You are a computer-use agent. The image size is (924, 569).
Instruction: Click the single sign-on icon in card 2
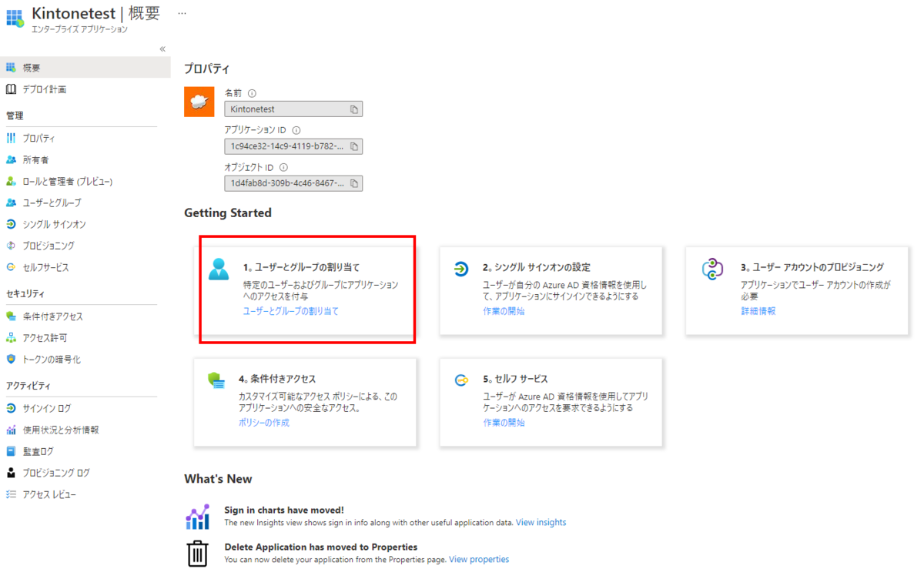point(461,269)
